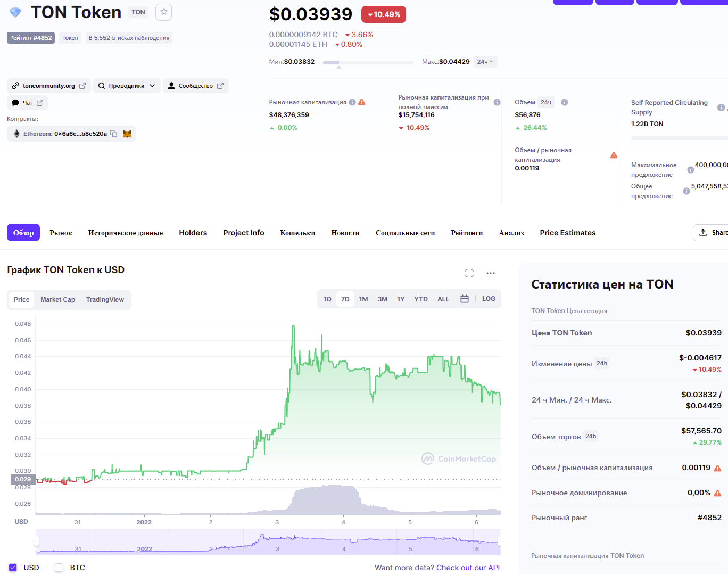Click warning icon under 24h volume column
728x574 pixels.
click(x=614, y=155)
